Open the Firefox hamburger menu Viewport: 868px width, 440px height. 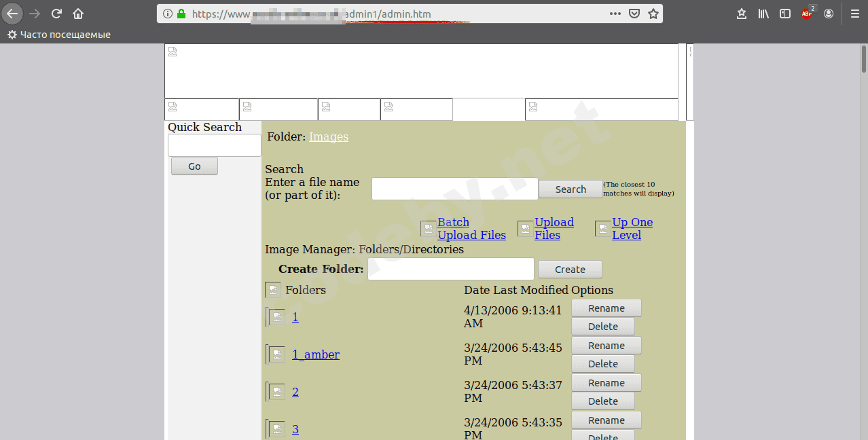855,14
